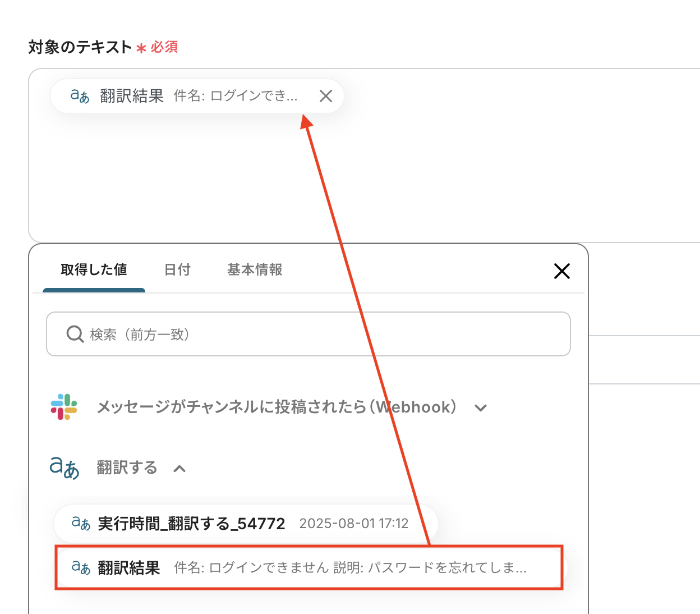The height and width of the screenshot is (614, 700).
Task: Click the icon beside 実行時間_翻訳する_54772
Action: coord(81,524)
